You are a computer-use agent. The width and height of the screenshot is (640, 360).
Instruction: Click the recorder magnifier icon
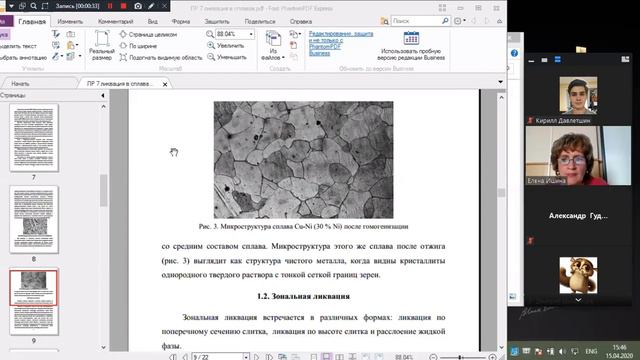pos(33,6)
